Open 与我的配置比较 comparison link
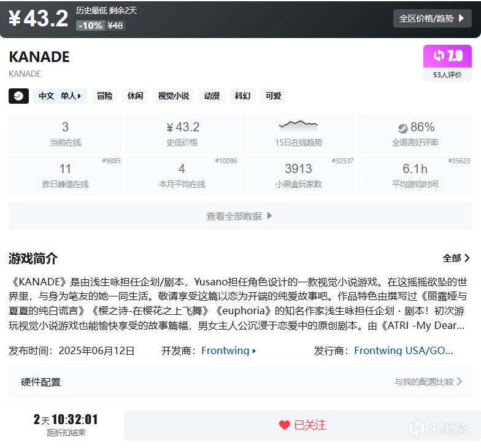Viewport: 481px width, 448px height. click(428, 382)
